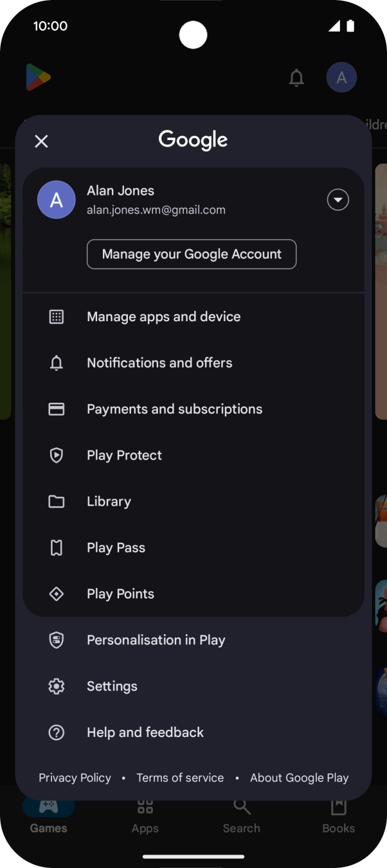387x868 pixels.
Task: Open the Help and feedback question icon
Action: (x=57, y=732)
